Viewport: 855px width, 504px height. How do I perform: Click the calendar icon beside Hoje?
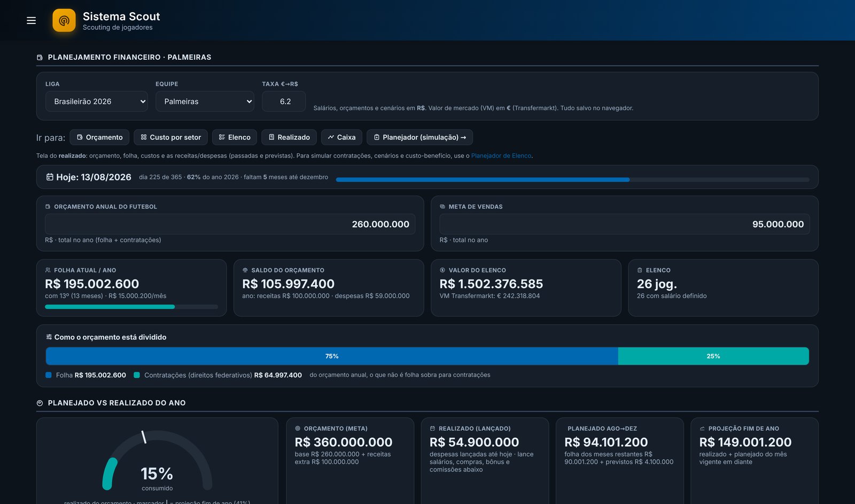click(x=50, y=177)
